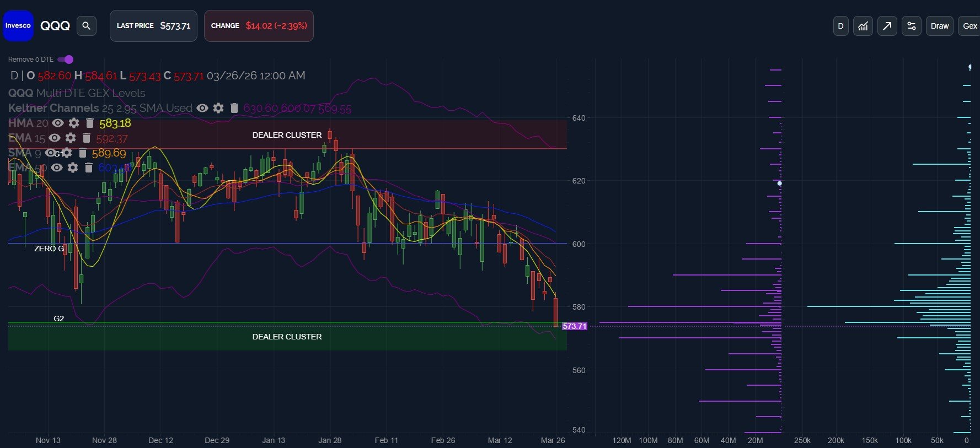
Task: Open the ticker search magnifier
Action: 86,25
